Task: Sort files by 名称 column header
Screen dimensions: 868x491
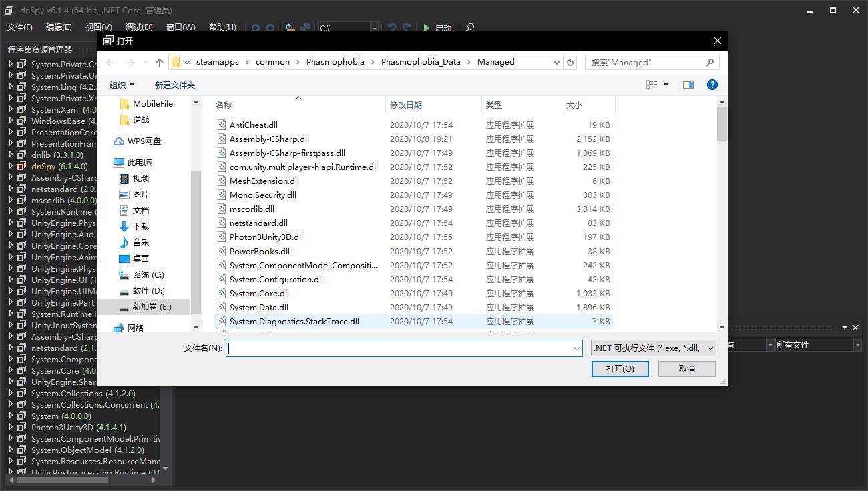Action: point(224,105)
